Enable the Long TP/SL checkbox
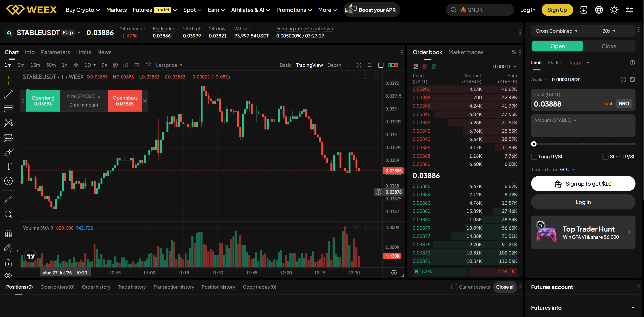 pyautogui.click(x=534, y=157)
